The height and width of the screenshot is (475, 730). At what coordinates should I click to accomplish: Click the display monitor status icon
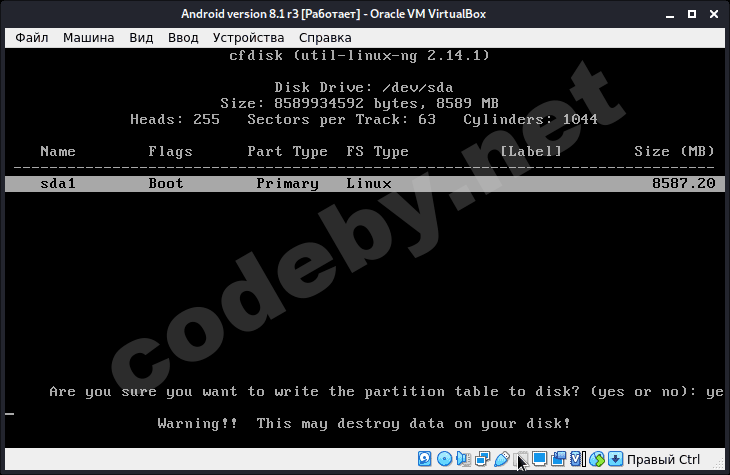pyautogui.click(x=540, y=459)
